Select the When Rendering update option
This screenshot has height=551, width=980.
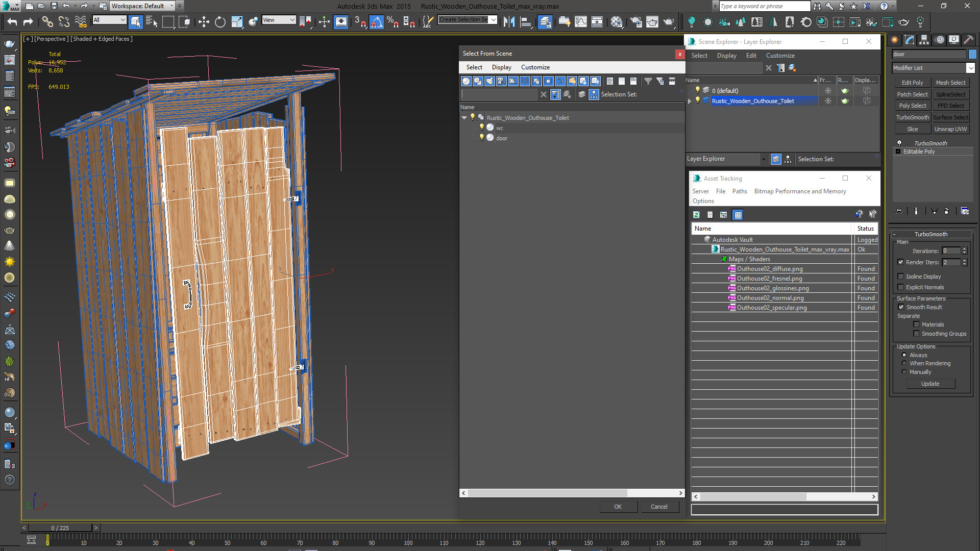(x=904, y=363)
